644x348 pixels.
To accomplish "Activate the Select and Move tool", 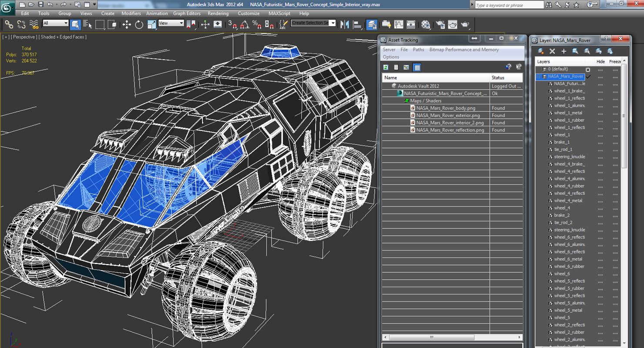I will pos(127,24).
